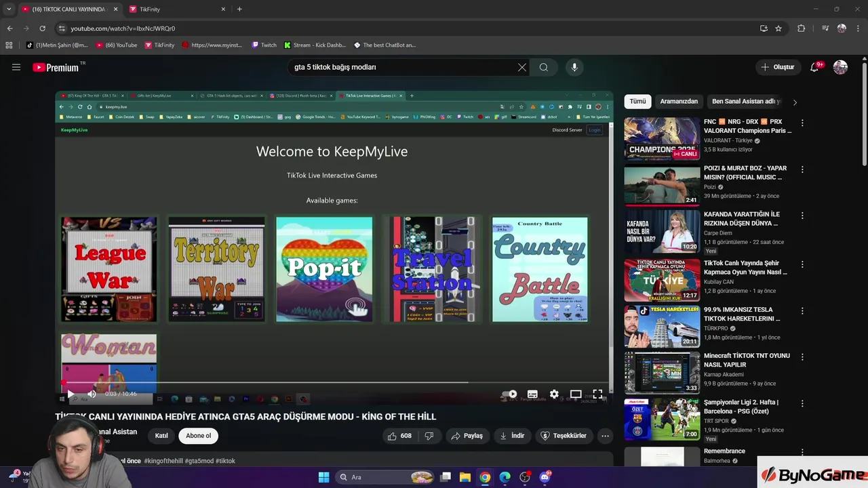
Task: Show more filter chips with right arrow
Action: pyautogui.click(x=795, y=102)
